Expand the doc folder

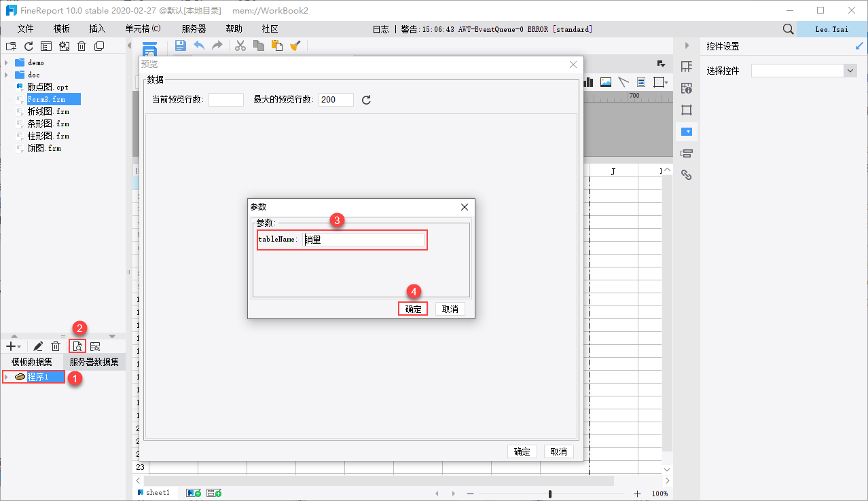pos(6,75)
